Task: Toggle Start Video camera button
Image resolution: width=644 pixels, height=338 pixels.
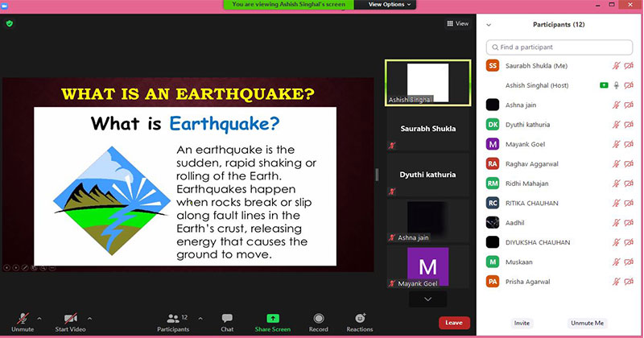Action: coord(71,318)
